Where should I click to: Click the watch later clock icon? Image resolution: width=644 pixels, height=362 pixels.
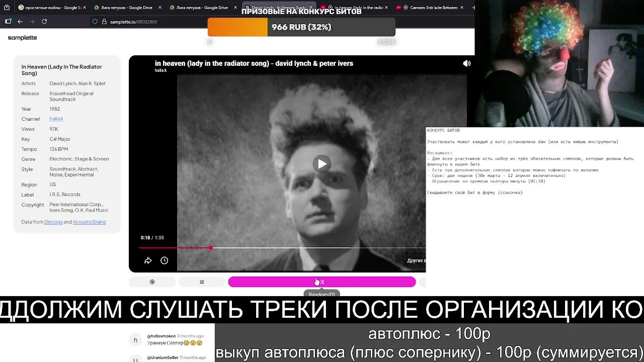pos(164,260)
